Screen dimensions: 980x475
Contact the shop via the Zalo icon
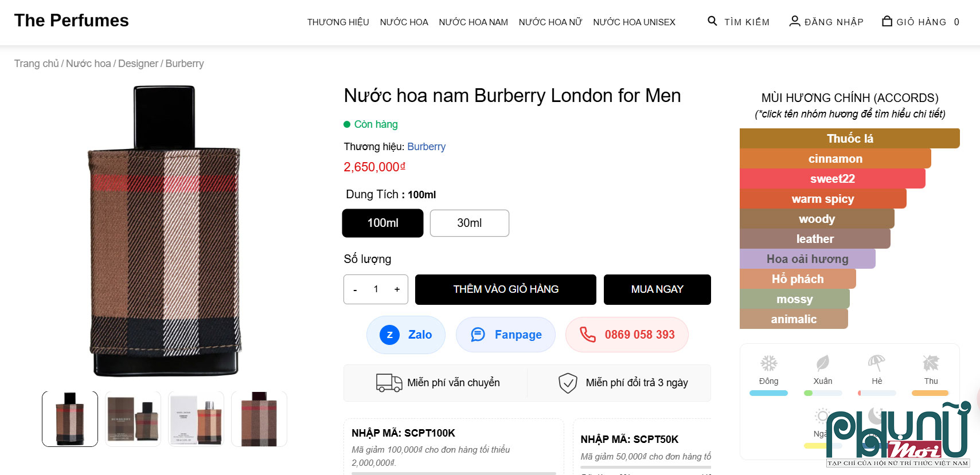[389, 335]
